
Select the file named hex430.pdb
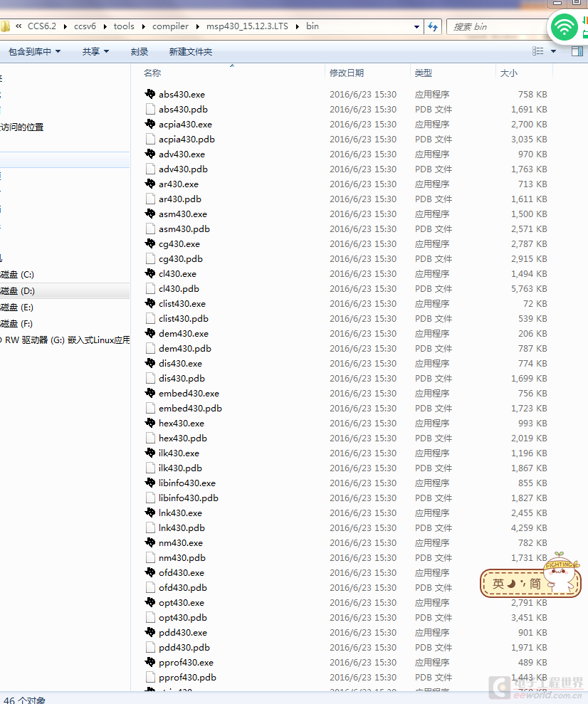pyautogui.click(x=183, y=438)
